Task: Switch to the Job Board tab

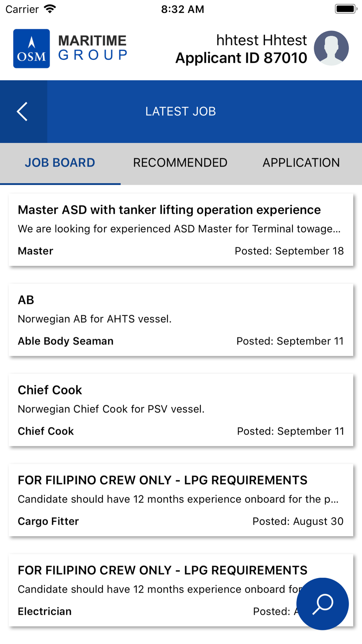Action: coord(60,163)
